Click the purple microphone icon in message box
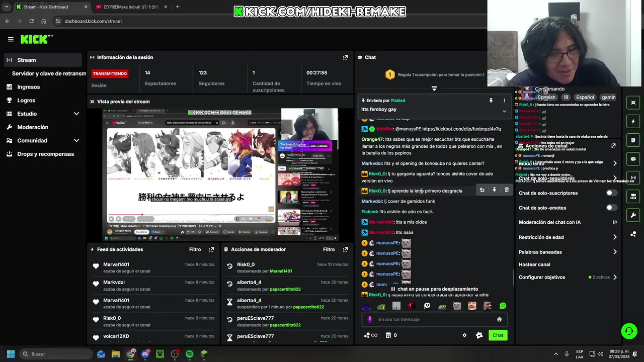Image resolution: width=644 pixels, height=362 pixels. [x=370, y=319]
